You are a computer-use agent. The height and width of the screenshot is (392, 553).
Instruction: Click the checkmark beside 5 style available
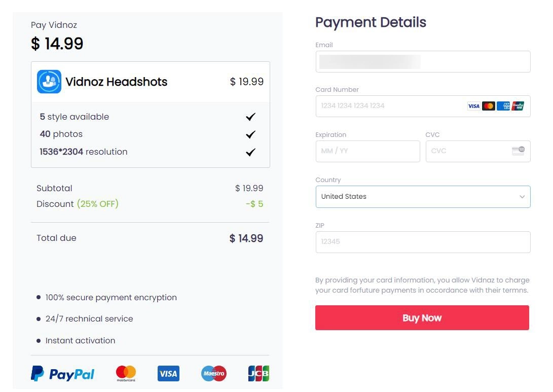tap(250, 117)
